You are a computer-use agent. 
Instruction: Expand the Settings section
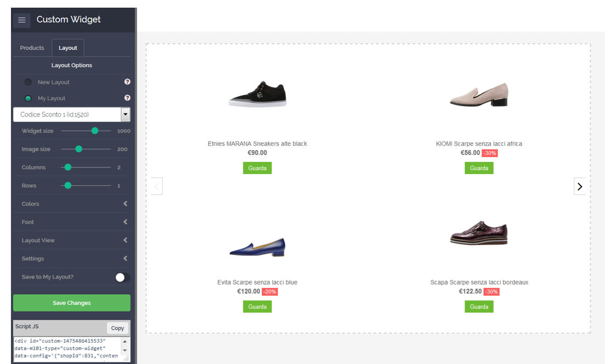tap(72, 258)
